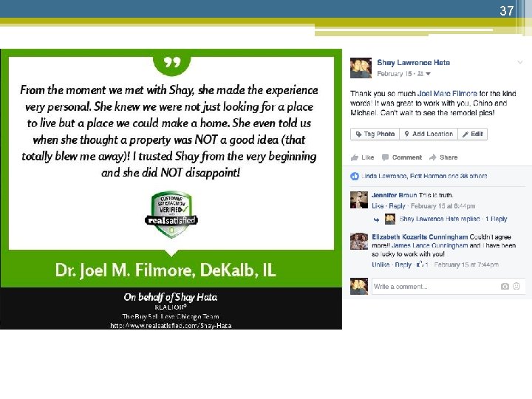Image resolution: width=532 pixels, height=399 pixels.
Task: Click your avatar beside the comment box
Action: click(359, 286)
